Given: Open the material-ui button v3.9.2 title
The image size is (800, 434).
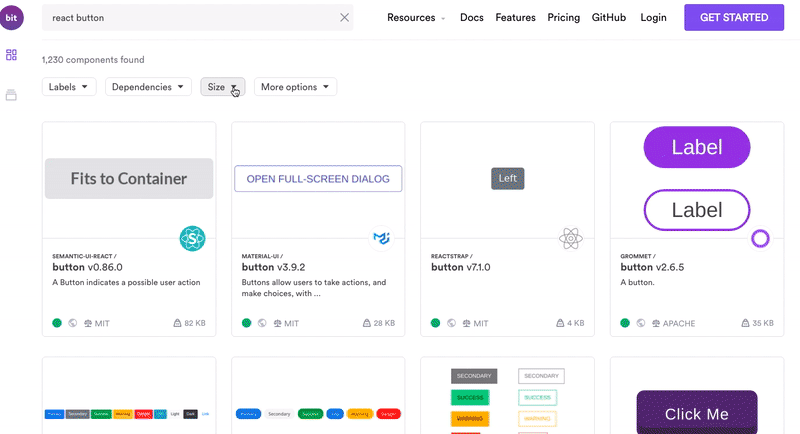Looking at the screenshot, I should point(273,267).
